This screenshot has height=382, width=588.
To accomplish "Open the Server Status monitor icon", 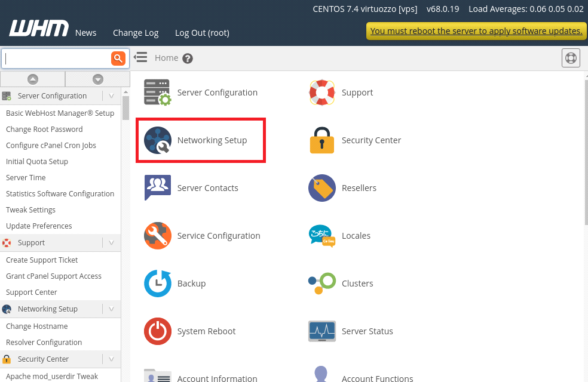I will 321,331.
